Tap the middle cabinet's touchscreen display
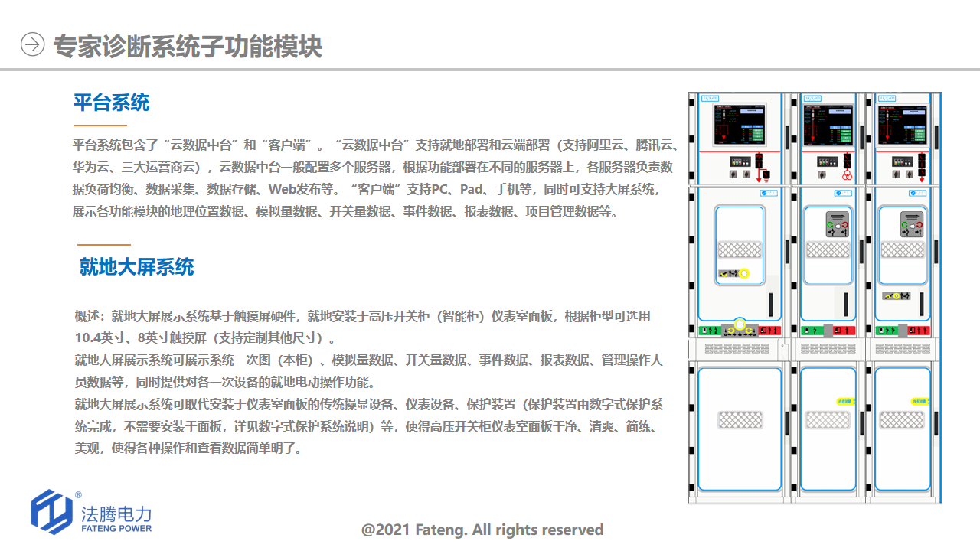The width and height of the screenshot is (980, 551). 828,126
